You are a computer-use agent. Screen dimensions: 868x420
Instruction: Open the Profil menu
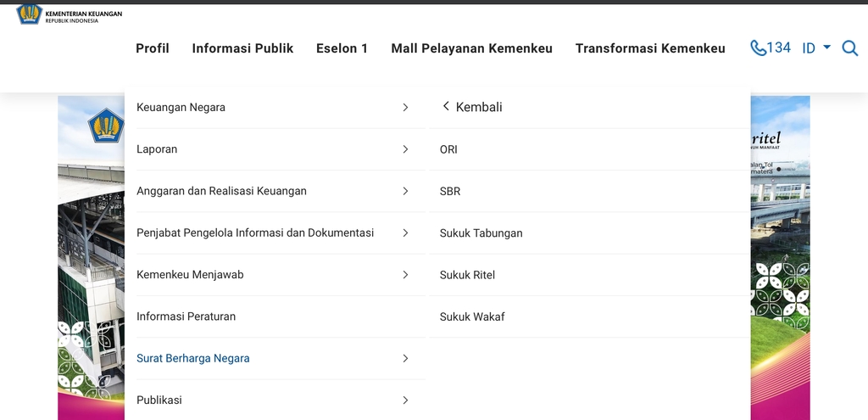coord(153,48)
